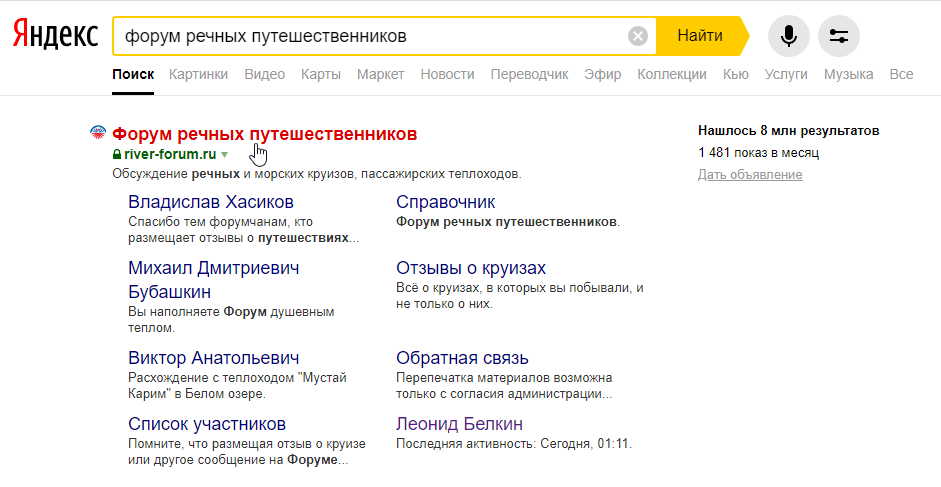Open the Отзывы о круизах sitelink
Image resolution: width=941 pixels, height=487 pixels.
point(471,268)
